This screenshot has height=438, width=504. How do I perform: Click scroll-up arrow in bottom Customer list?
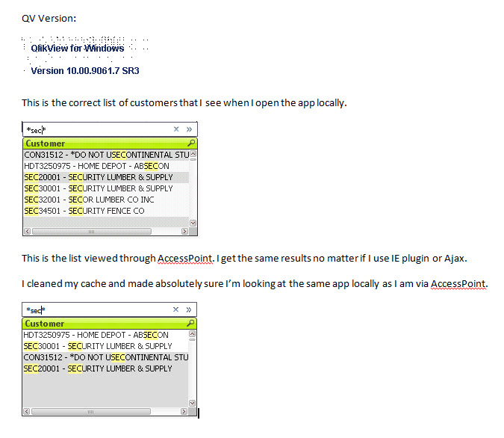click(x=192, y=333)
